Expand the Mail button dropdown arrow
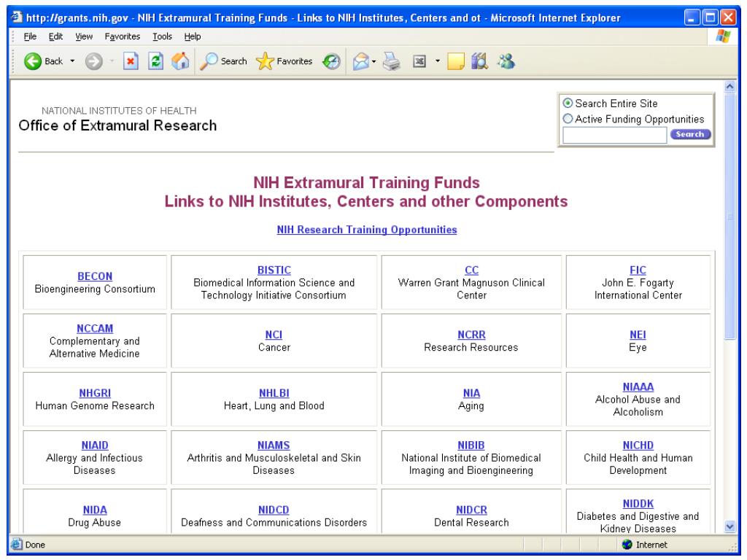747x560 pixels. pos(374,61)
